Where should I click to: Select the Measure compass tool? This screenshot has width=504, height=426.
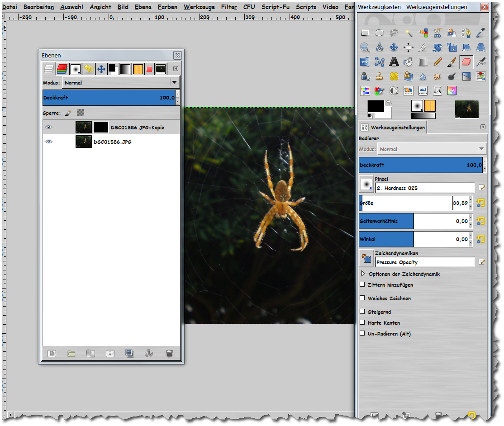click(x=379, y=47)
